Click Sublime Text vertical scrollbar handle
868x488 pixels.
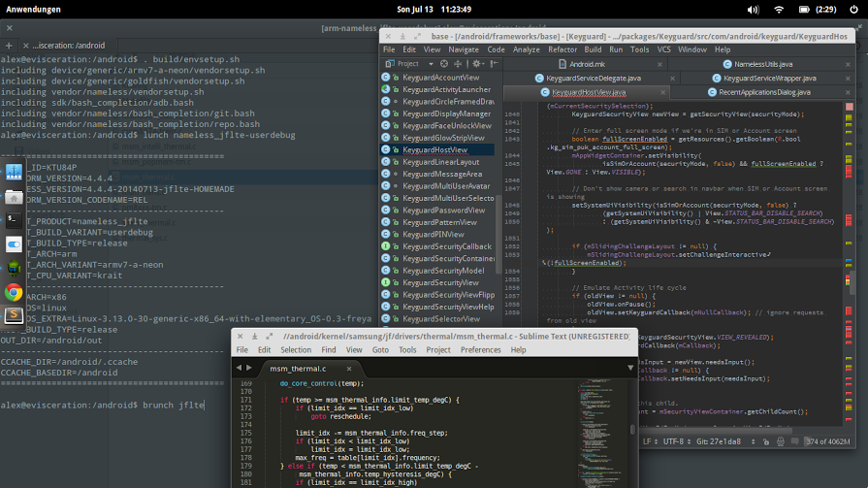tap(632, 429)
